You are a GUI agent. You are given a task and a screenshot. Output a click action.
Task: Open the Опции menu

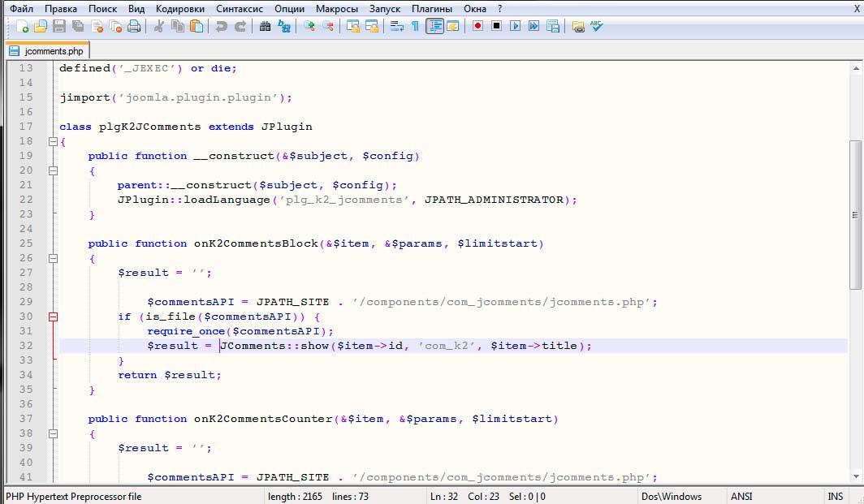(289, 9)
